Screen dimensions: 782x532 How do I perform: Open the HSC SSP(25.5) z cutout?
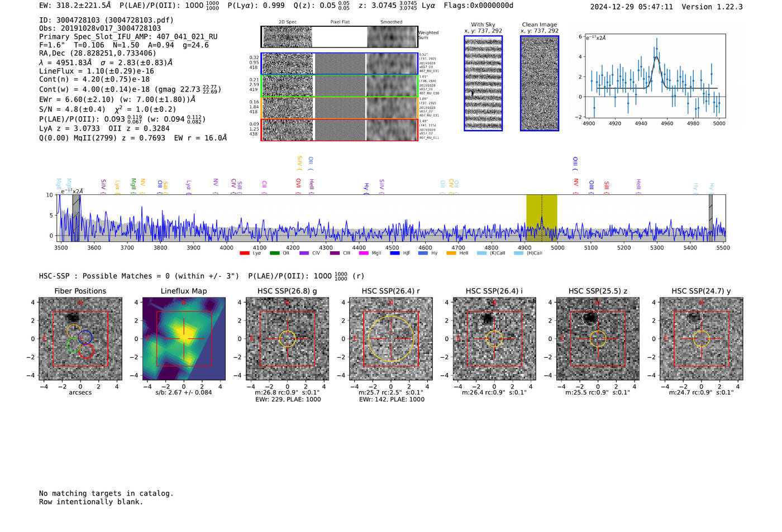[598, 339]
